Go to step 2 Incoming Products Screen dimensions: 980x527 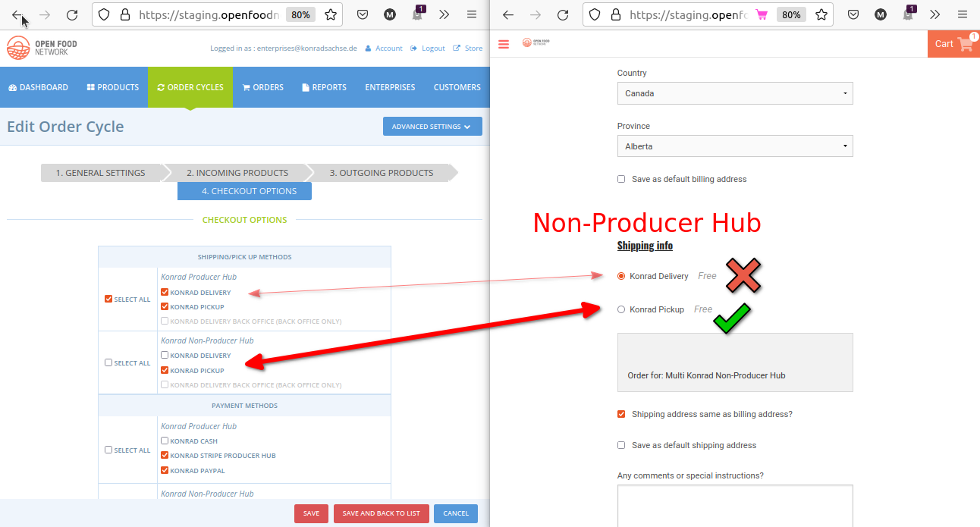pyautogui.click(x=237, y=173)
